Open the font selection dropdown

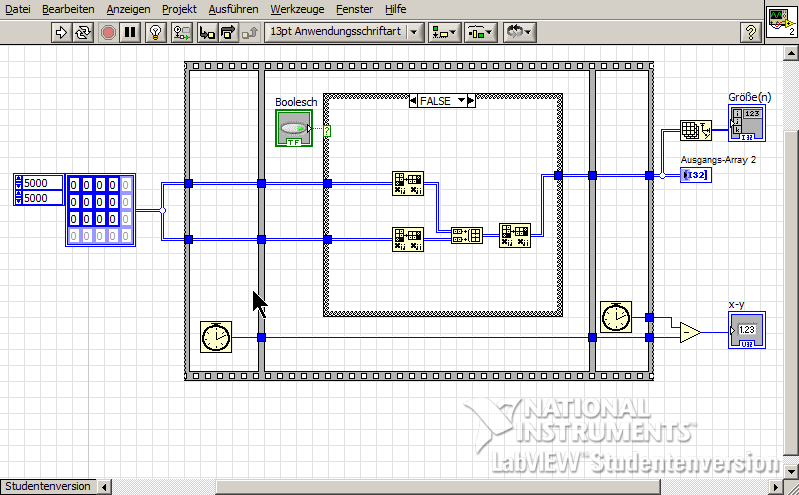345,32
